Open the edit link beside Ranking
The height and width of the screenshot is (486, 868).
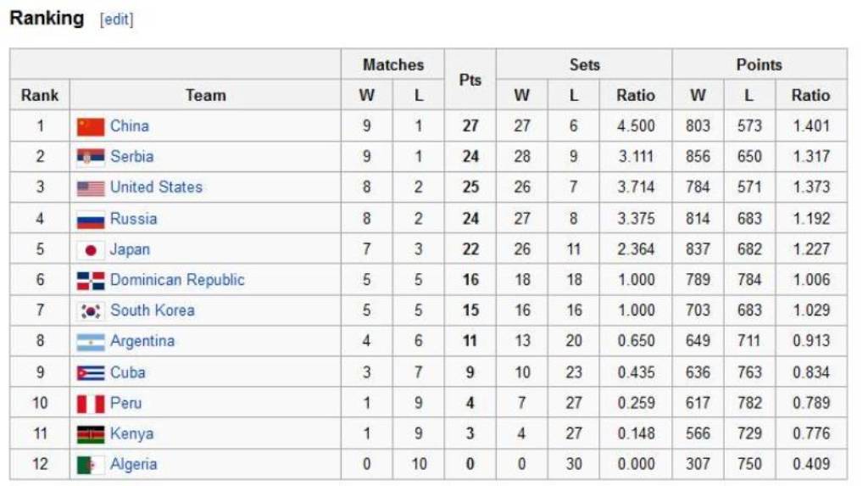117,20
